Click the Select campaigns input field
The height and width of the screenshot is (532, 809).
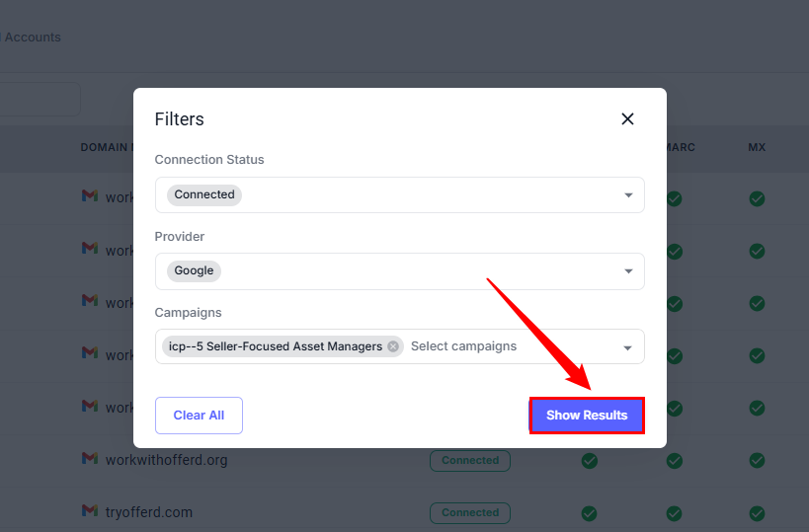[494, 346]
